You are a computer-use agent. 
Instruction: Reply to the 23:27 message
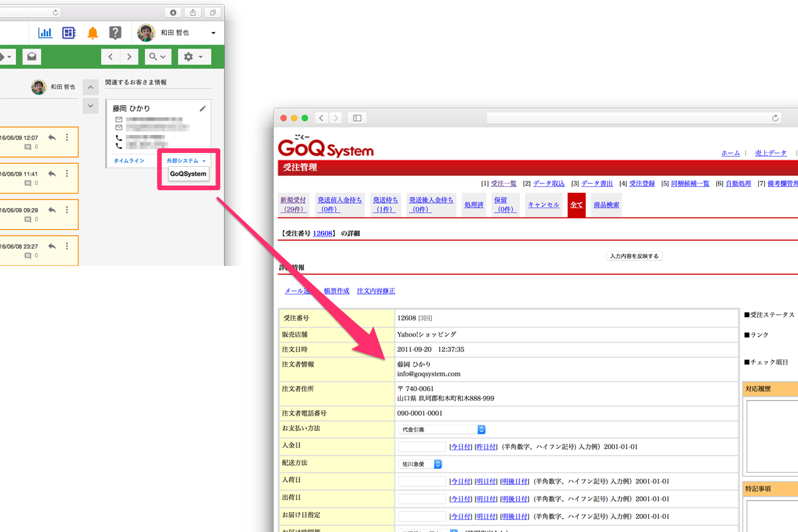[52, 246]
